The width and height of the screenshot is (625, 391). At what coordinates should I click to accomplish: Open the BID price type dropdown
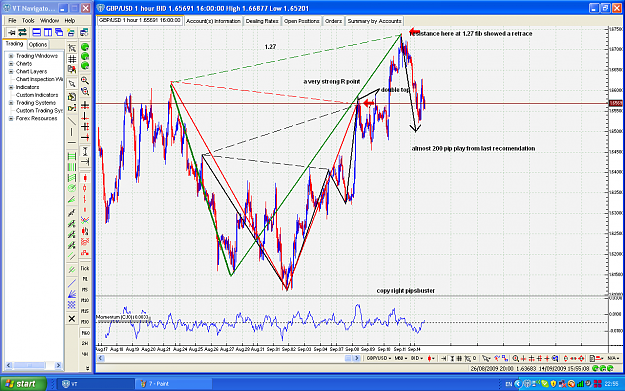coord(417,358)
